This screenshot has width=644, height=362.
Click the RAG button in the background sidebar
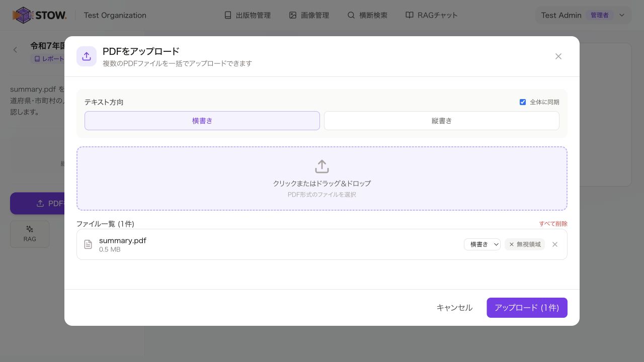pos(30,234)
